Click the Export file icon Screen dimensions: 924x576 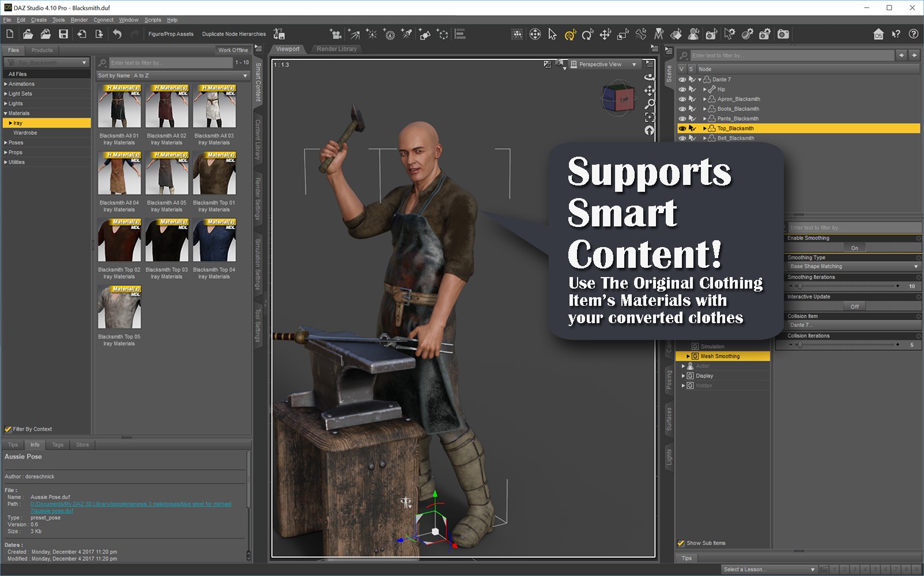(x=99, y=34)
